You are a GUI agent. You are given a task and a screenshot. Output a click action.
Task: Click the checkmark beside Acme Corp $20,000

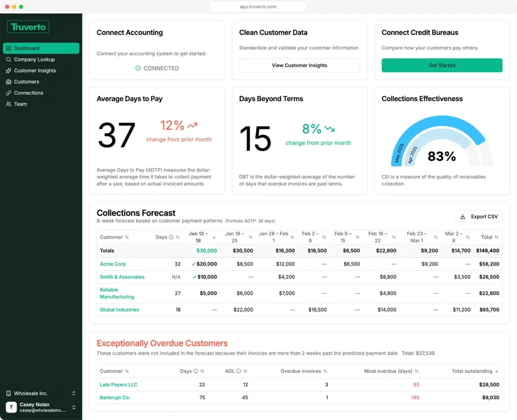click(x=194, y=264)
